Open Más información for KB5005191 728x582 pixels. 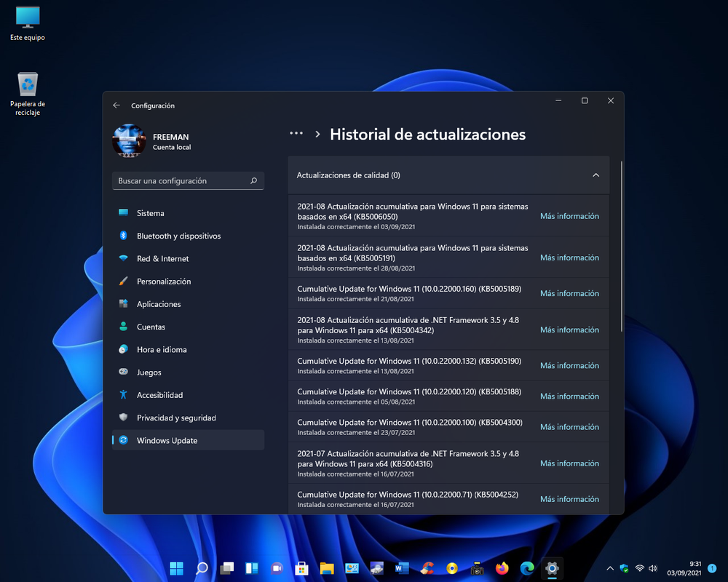pos(569,258)
